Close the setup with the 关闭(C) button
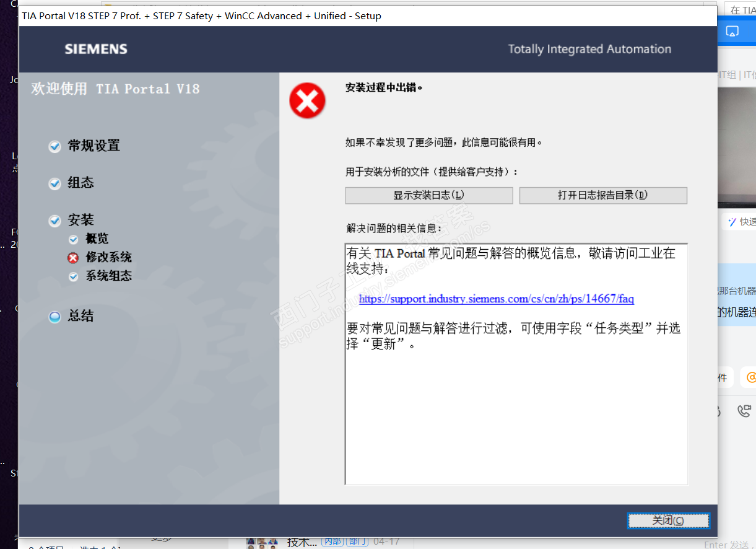 (x=668, y=520)
